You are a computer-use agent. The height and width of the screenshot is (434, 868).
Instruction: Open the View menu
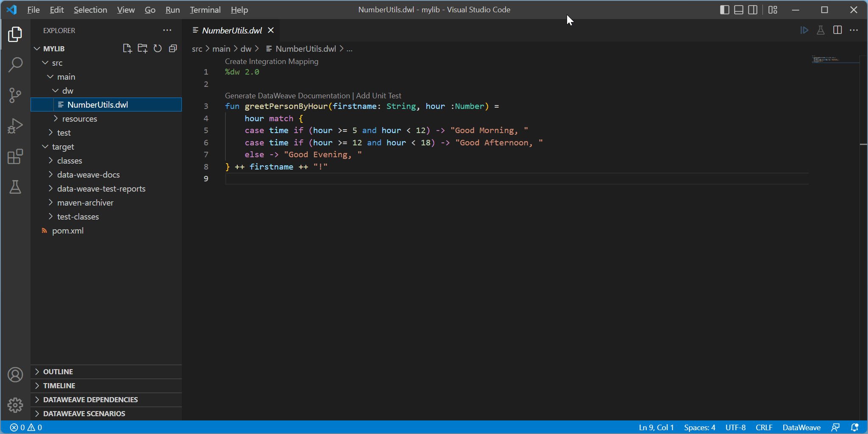[x=126, y=10]
